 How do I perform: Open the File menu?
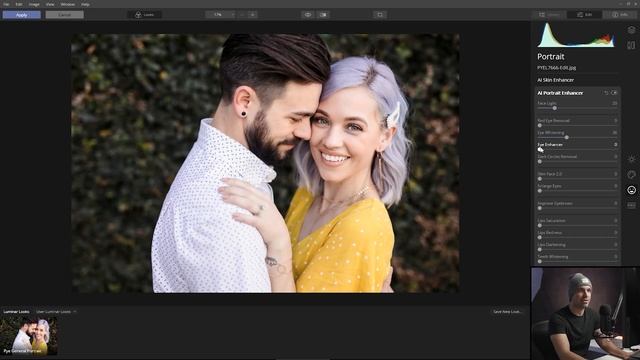tap(6, 4)
